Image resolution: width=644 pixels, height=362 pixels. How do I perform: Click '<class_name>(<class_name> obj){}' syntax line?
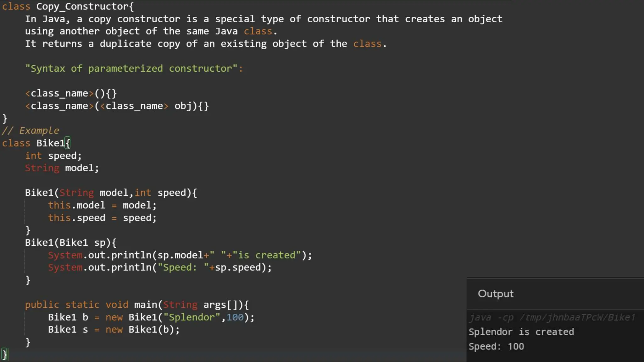coord(117,106)
